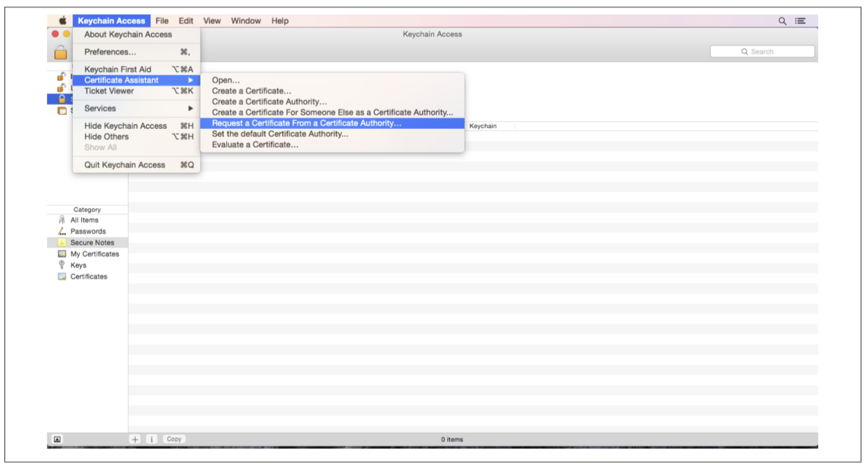This screenshot has width=868, height=465.
Task: Open Notification Center icon in menu bar
Action: pyautogui.click(x=800, y=21)
